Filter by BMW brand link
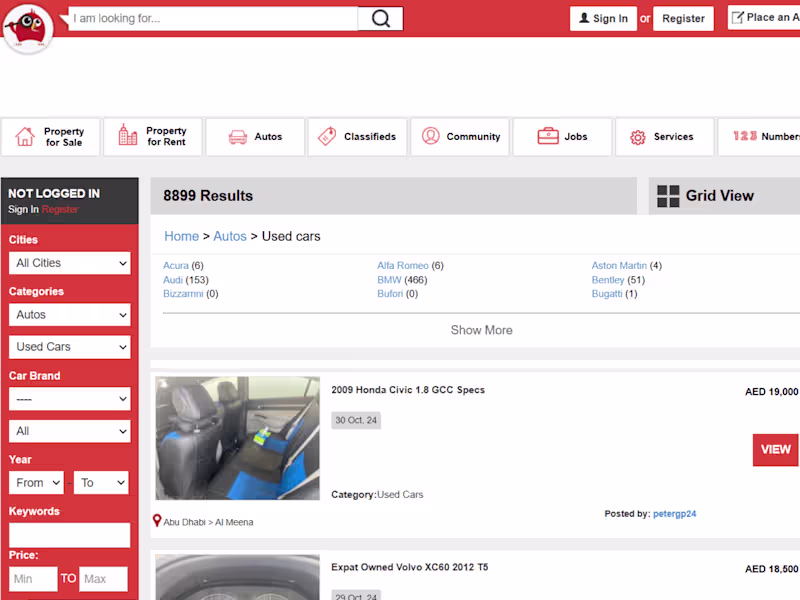 (x=389, y=280)
